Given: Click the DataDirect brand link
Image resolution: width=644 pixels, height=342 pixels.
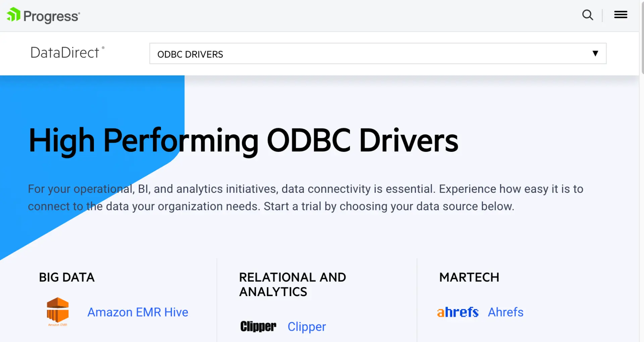Looking at the screenshot, I should click(x=67, y=53).
